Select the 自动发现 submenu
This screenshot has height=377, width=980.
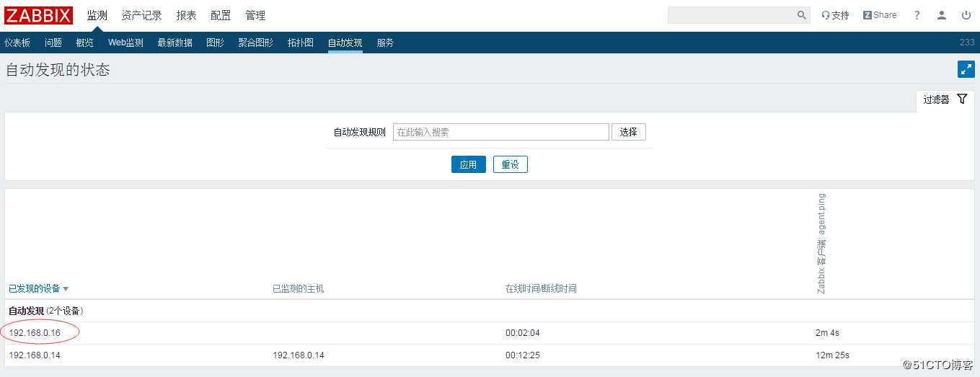coord(345,43)
